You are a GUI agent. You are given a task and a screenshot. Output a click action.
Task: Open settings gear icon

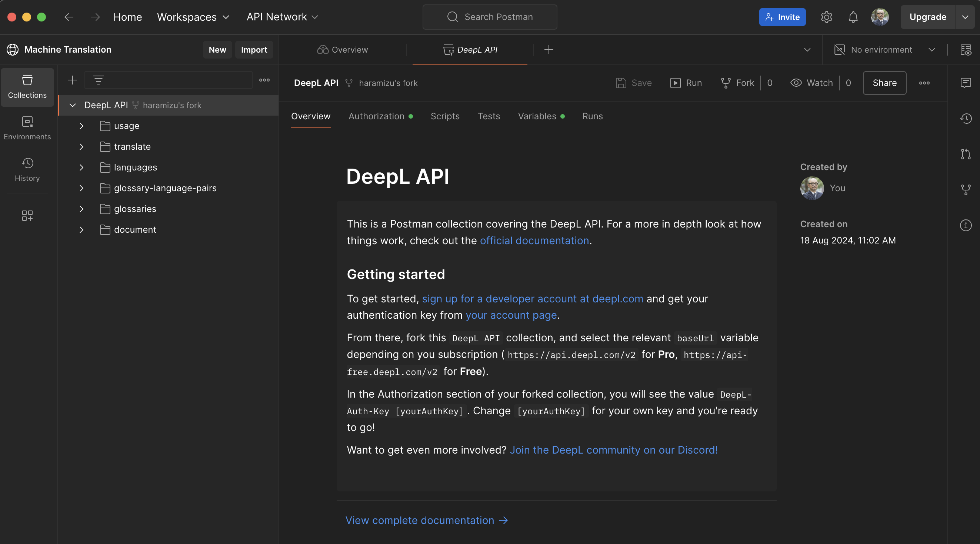(x=826, y=17)
